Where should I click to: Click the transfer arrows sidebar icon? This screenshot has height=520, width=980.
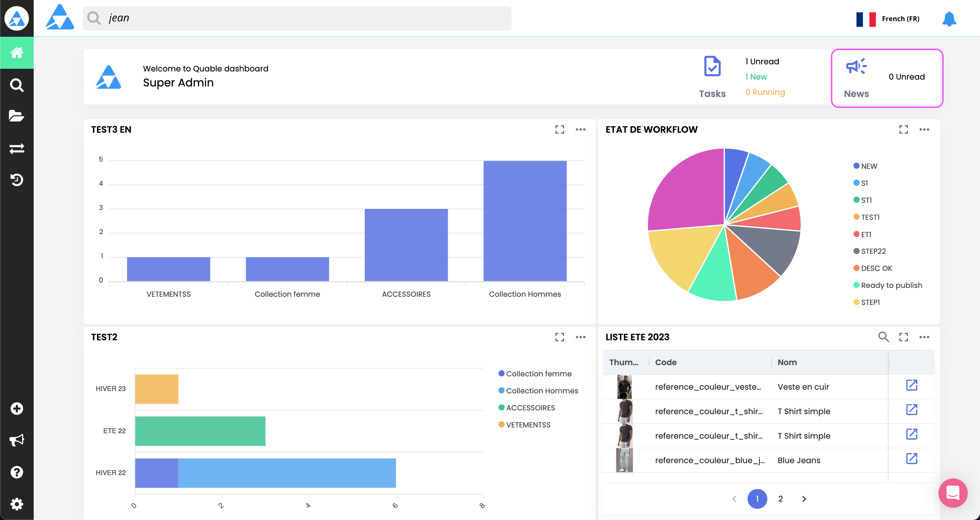pyautogui.click(x=16, y=148)
